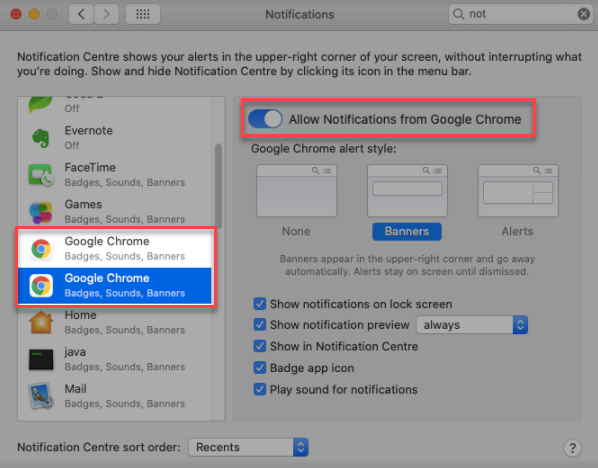
Task: Open the notification preview 'always' dropdown
Action: point(472,325)
